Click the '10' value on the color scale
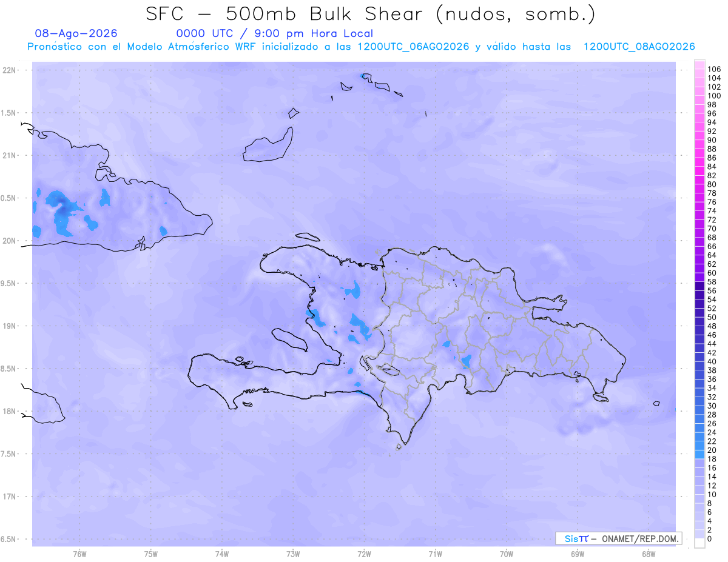 coord(712,495)
